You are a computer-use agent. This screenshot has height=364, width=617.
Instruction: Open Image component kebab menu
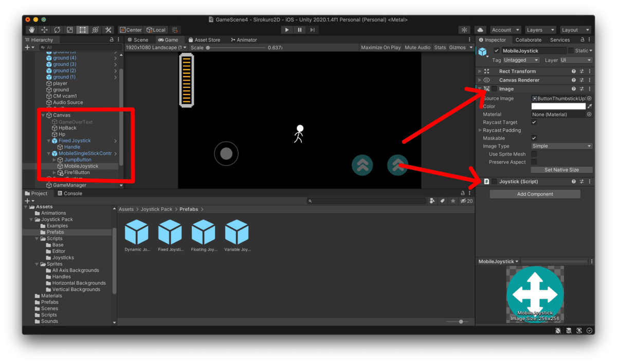(590, 89)
